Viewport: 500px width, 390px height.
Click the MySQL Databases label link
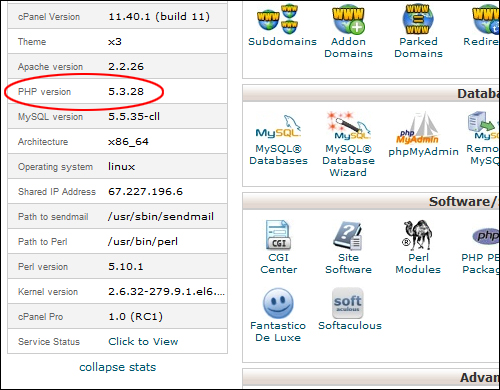[x=278, y=155]
